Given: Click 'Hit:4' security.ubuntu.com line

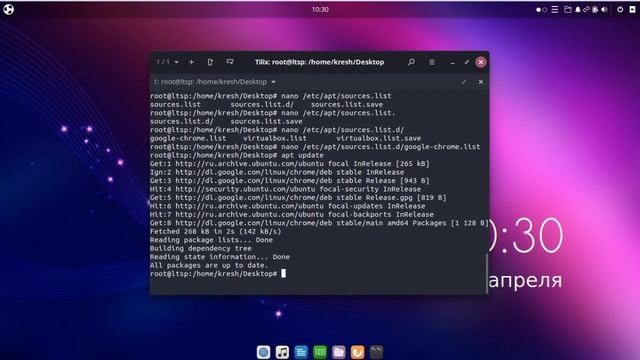Looking at the screenshot, I should (x=285, y=189).
